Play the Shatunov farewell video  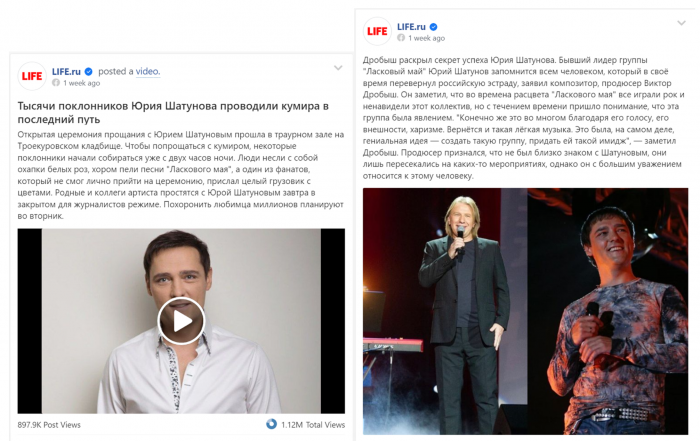(181, 320)
